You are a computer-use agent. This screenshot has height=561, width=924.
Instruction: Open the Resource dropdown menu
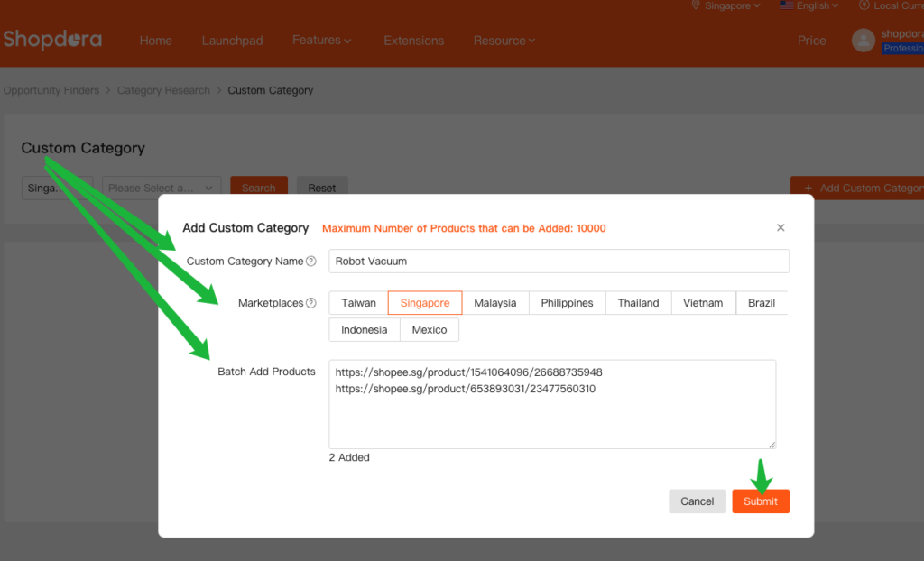click(x=504, y=41)
